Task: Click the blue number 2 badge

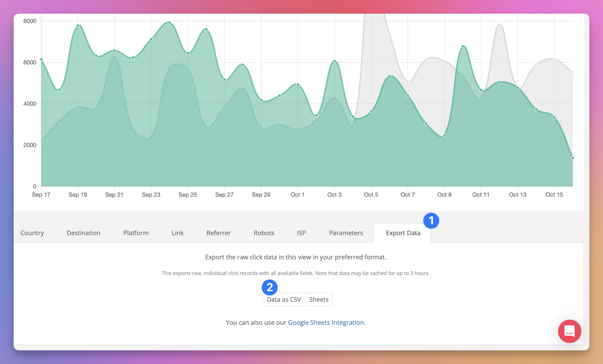Action: [269, 287]
